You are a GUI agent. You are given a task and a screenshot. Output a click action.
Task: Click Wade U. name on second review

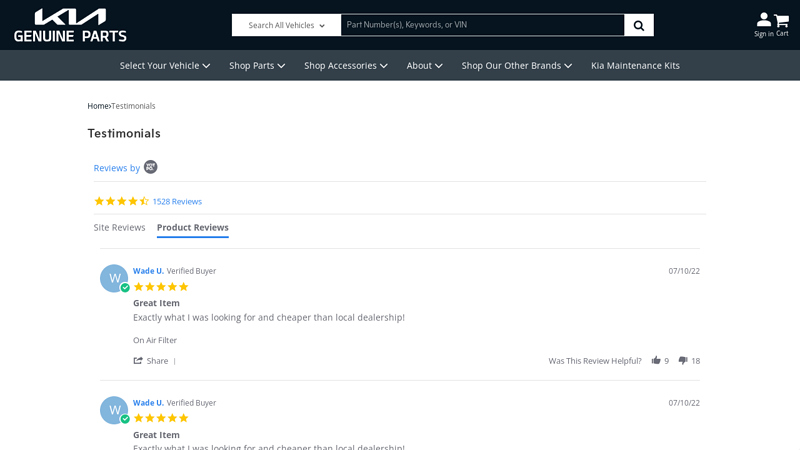tap(148, 403)
